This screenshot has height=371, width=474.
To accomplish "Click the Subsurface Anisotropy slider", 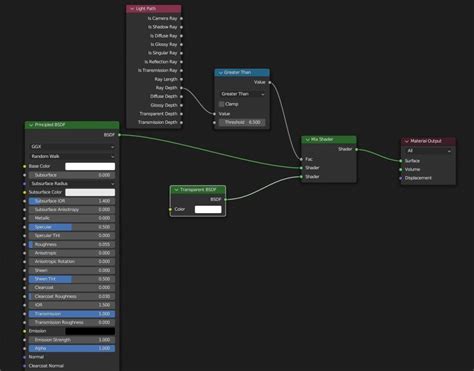I will [x=72, y=210].
